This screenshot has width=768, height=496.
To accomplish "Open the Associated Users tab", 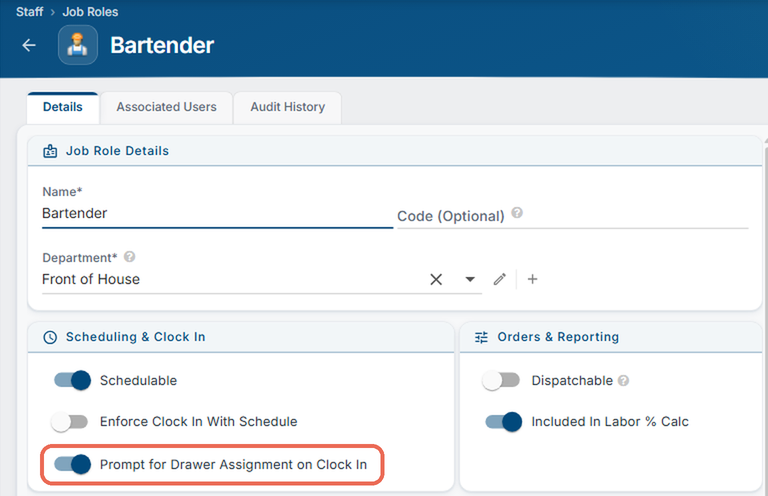I will [x=167, y=107].
